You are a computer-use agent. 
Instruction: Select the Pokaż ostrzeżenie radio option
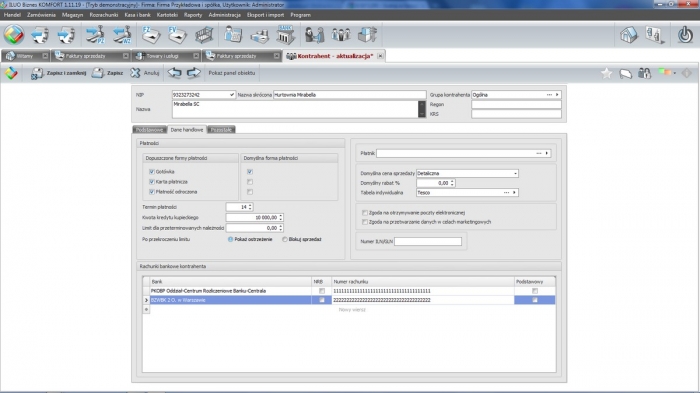[x=230, y=239]
